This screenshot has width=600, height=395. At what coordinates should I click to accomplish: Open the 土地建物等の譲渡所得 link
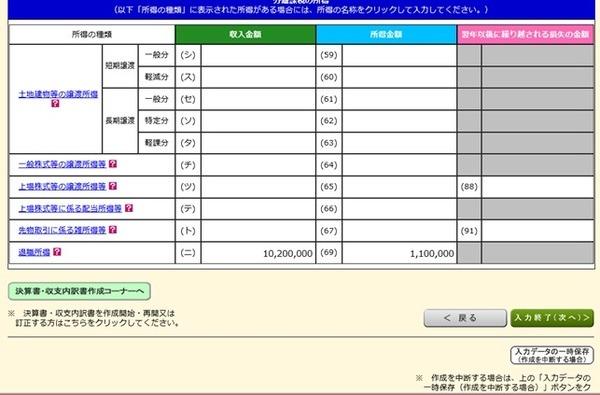click(58, 94)
